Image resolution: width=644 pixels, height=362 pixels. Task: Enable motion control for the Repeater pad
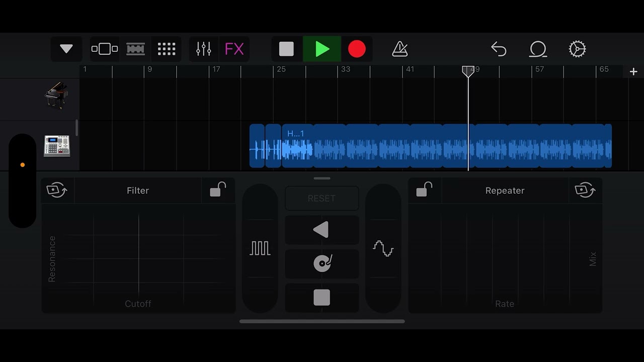[x=585, y=191]
